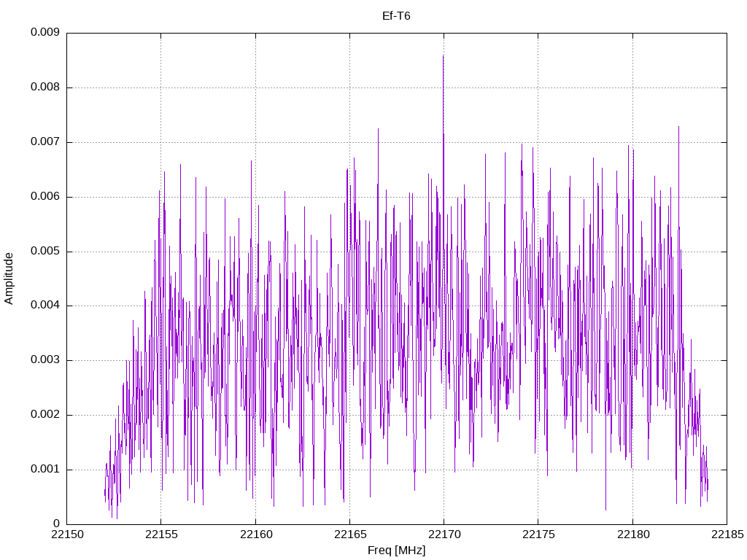Click the y-axis value 0.007
The image size is (747, 560).
point(45,142)
